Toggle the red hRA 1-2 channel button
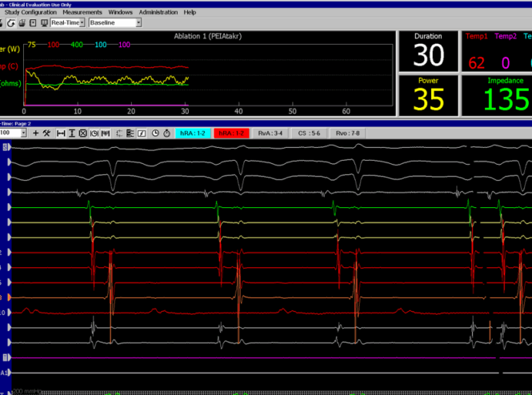 (x=231, y=133)
